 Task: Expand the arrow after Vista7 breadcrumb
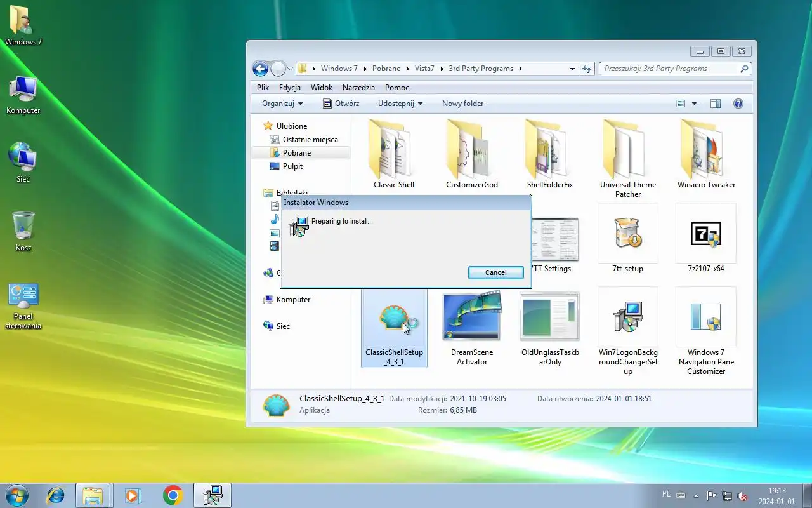pos(441,69)
